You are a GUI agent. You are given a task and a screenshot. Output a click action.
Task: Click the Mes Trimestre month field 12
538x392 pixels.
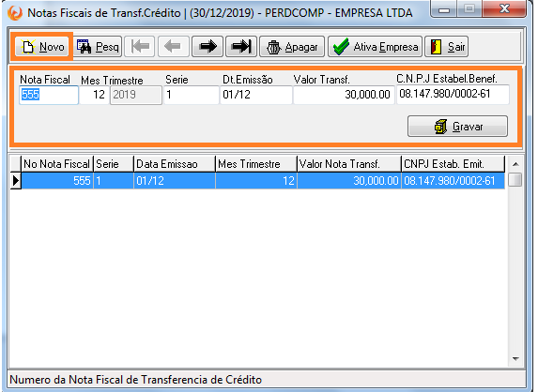(x=94, y=95)
